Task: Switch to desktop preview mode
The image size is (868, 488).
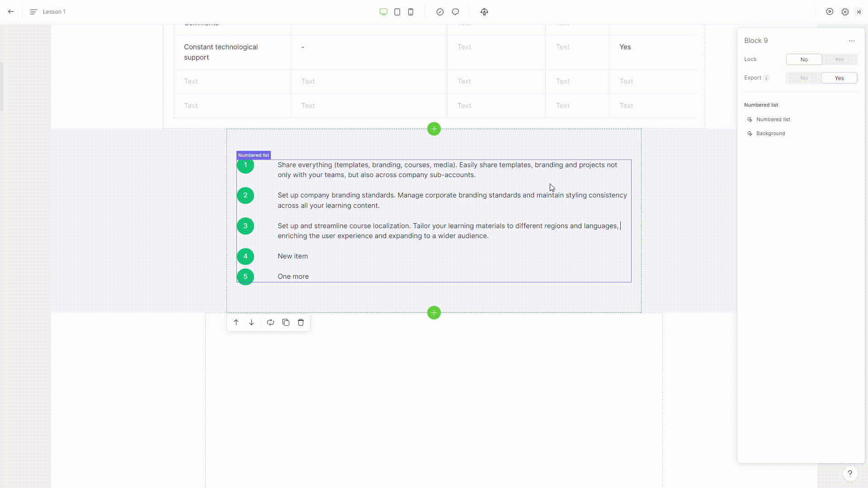Action: (383, 12)
